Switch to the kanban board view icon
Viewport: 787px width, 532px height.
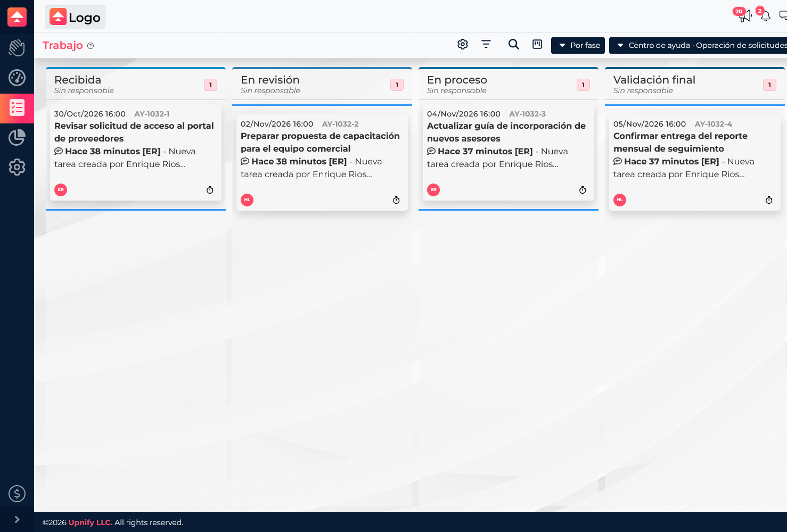537,44
